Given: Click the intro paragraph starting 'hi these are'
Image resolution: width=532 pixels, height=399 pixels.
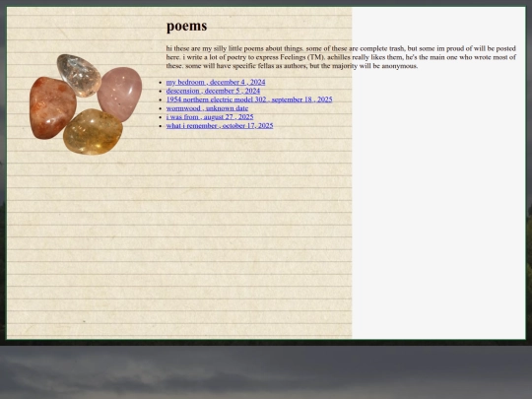Looking at the screenshot, I should (x=341, y=57).
